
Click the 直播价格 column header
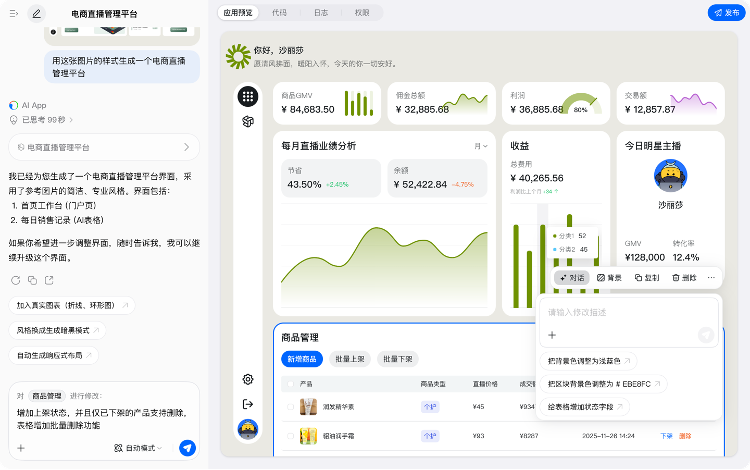pos(485,384)
